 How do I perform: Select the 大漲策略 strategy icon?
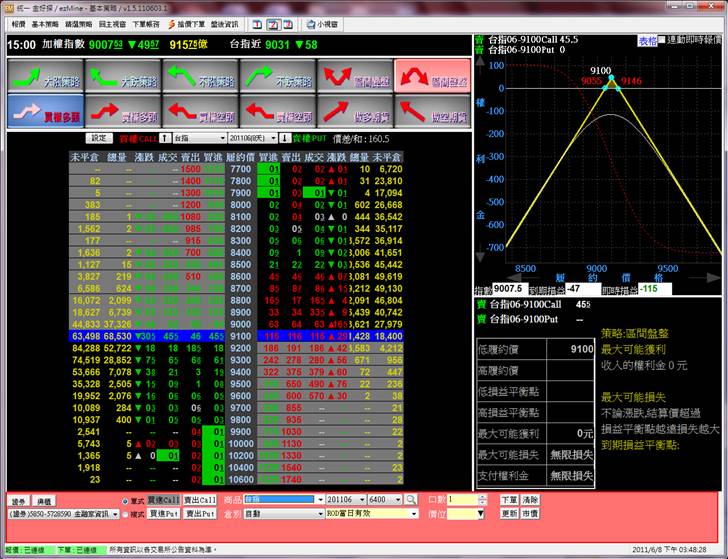point(43,75)
